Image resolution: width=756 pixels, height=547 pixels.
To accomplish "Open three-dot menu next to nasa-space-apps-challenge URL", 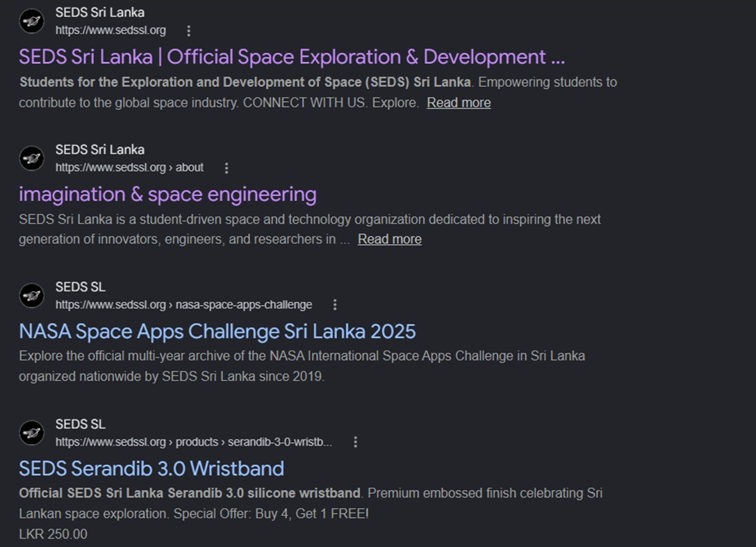I will (335, 305).
